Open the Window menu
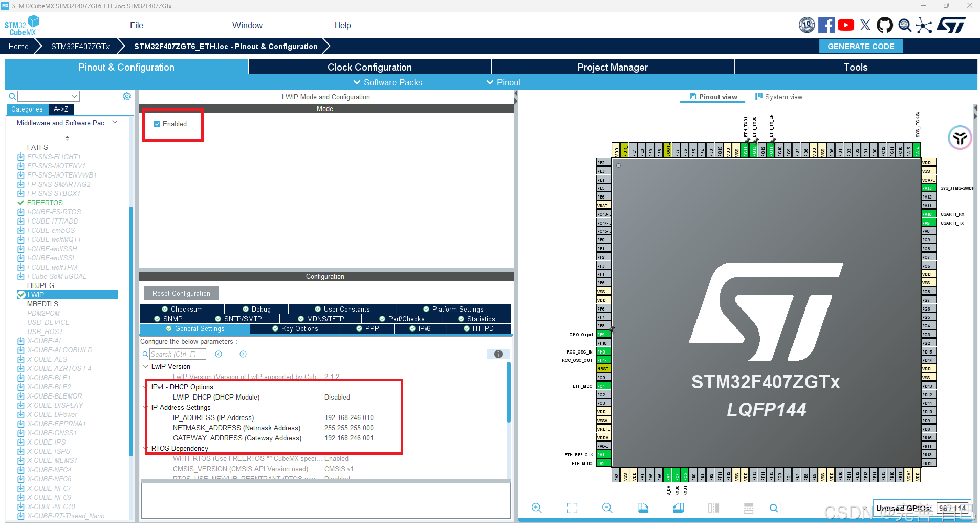 tap(248, 25)
